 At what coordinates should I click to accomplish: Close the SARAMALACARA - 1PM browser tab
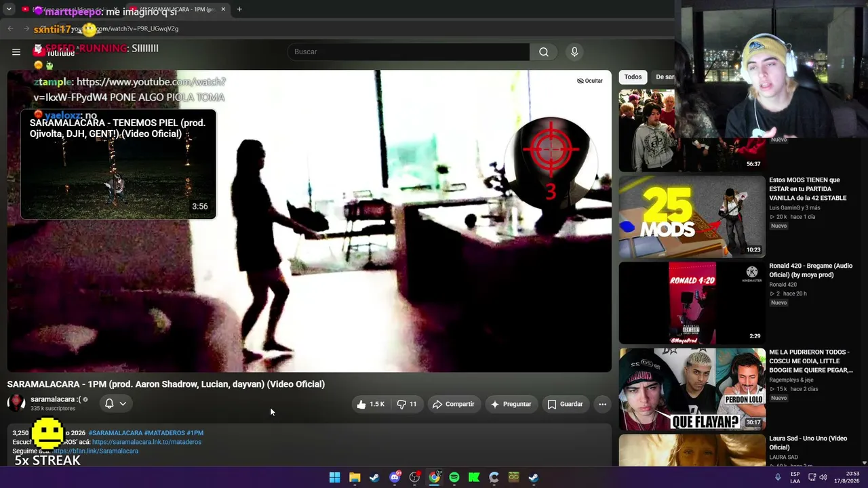pos(223,9)
